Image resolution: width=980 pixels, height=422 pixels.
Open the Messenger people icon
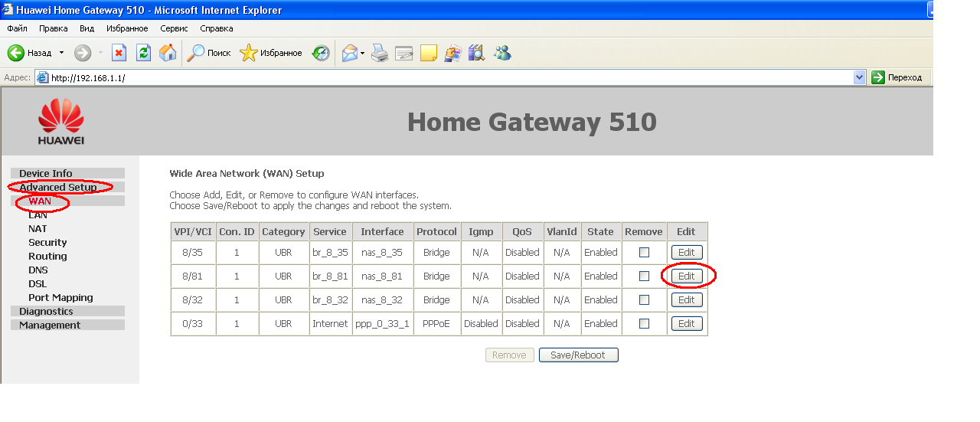[x=502, y=53]
